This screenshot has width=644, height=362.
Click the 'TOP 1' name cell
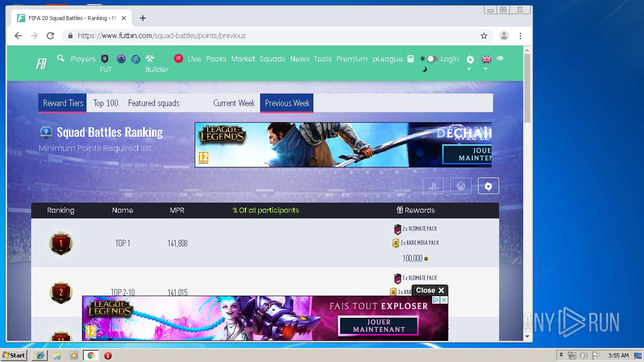coord(123,243)
